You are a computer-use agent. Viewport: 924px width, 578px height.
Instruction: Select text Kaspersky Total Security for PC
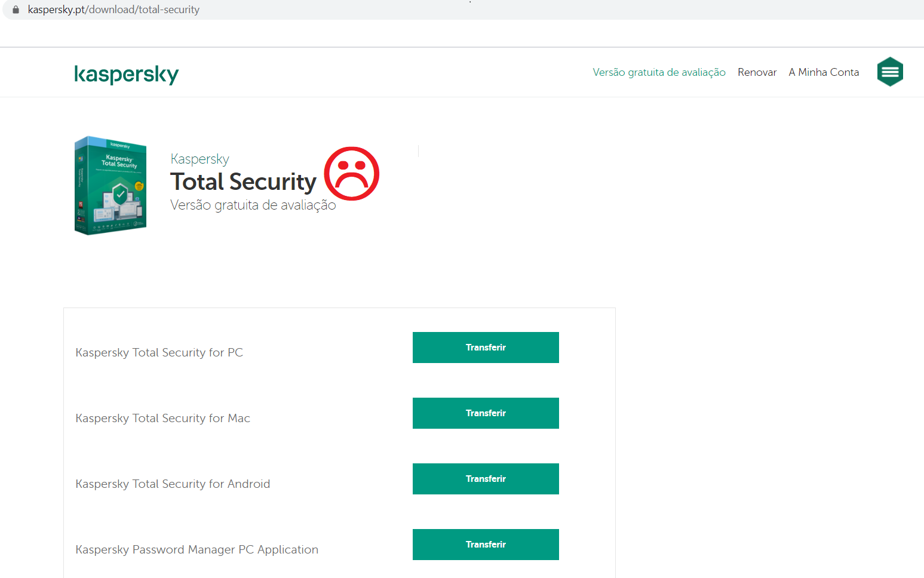coord(159,352)
